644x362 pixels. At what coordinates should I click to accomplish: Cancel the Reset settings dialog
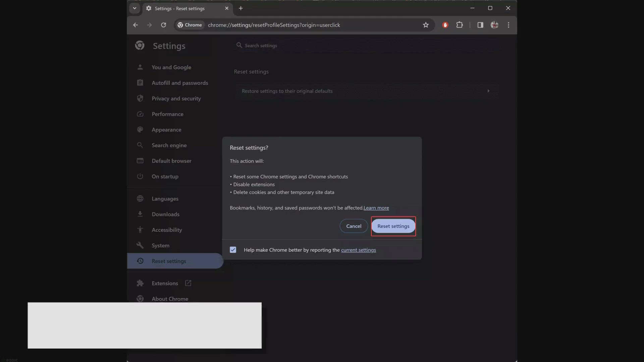(x=354, y=226)
